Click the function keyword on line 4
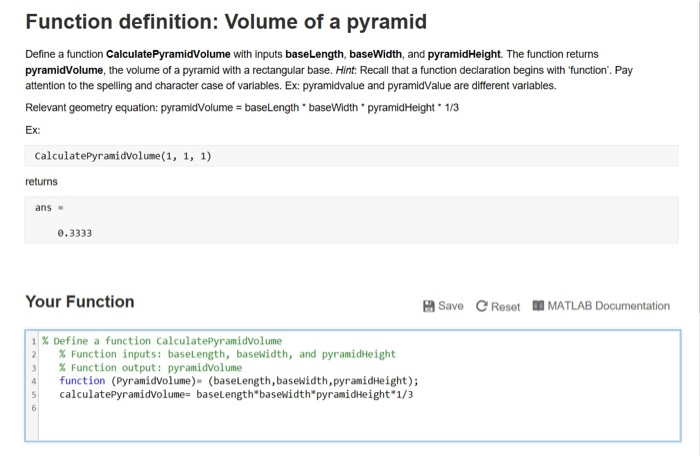The width and height of the screenshot is (700, 457). point(82,381)
